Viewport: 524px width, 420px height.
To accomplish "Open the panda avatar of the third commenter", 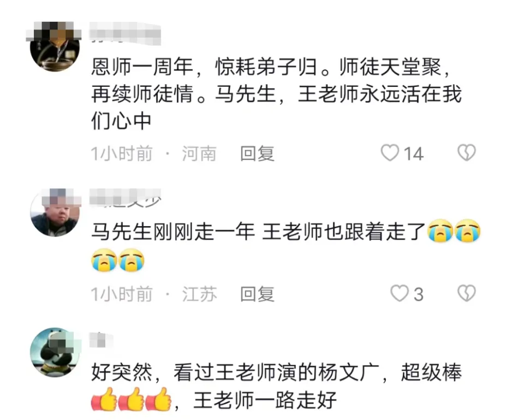I will point(55,352).
